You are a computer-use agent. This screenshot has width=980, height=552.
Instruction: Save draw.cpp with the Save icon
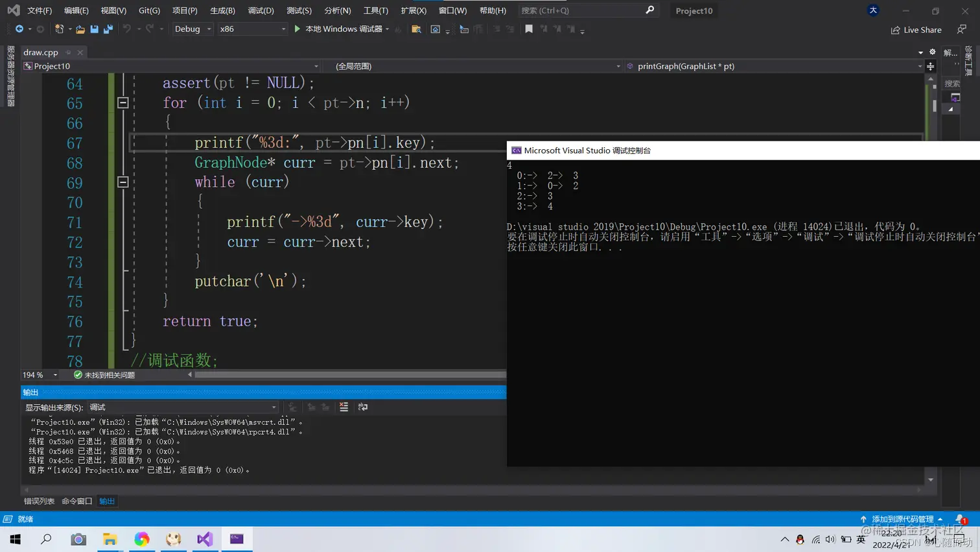tap(95, 29)
